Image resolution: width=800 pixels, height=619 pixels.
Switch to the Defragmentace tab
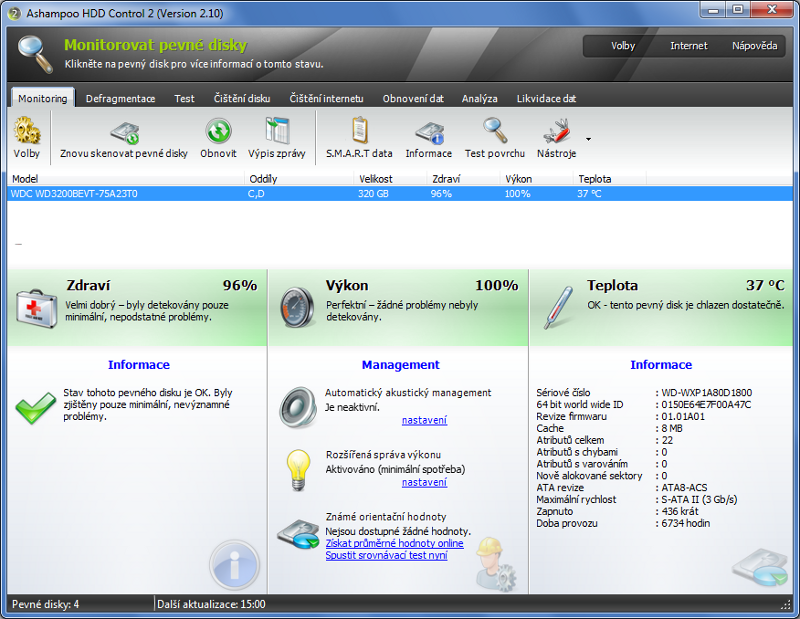pyautogui.click(x=120, y=99)
